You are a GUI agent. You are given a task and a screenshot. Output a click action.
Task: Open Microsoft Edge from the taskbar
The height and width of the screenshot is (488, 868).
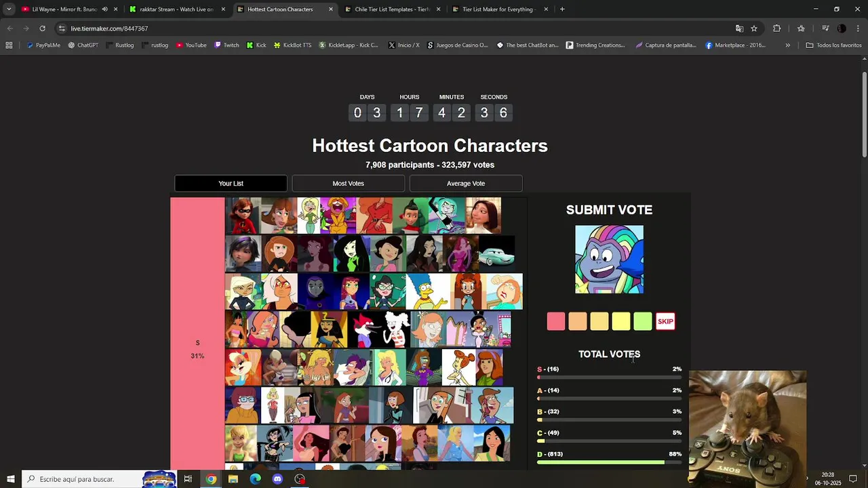tap(255, 479)
